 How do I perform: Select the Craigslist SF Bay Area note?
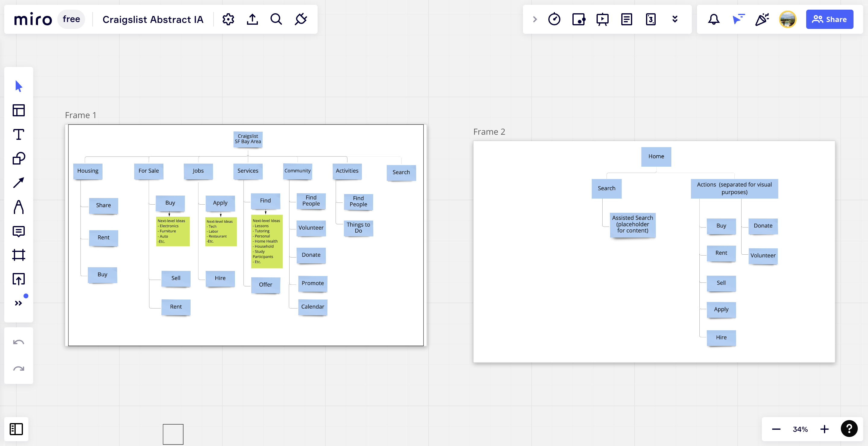248,139
